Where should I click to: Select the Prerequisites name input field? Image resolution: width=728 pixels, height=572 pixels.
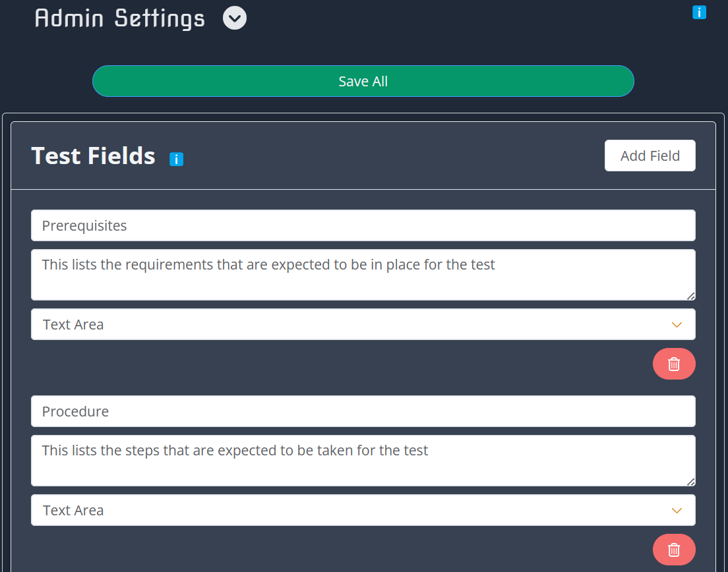coord(363,225)
